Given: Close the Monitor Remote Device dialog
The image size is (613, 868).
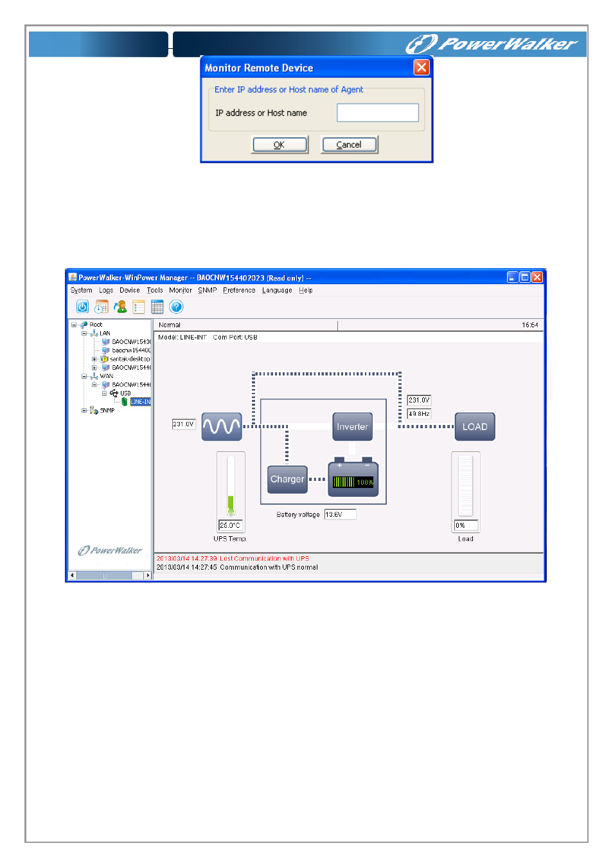Looking at the screenshot, I should click(x=422, y=68).
